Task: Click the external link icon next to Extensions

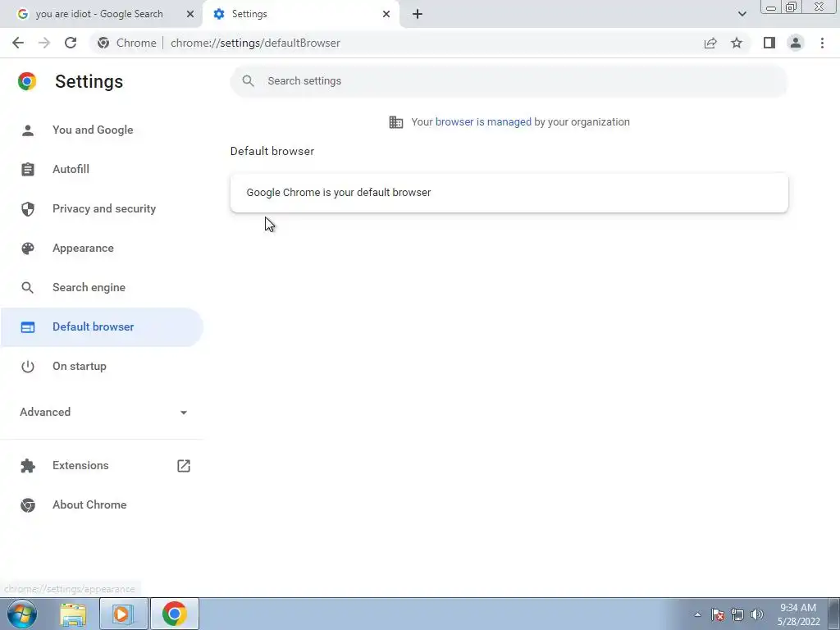Action: 184,466
